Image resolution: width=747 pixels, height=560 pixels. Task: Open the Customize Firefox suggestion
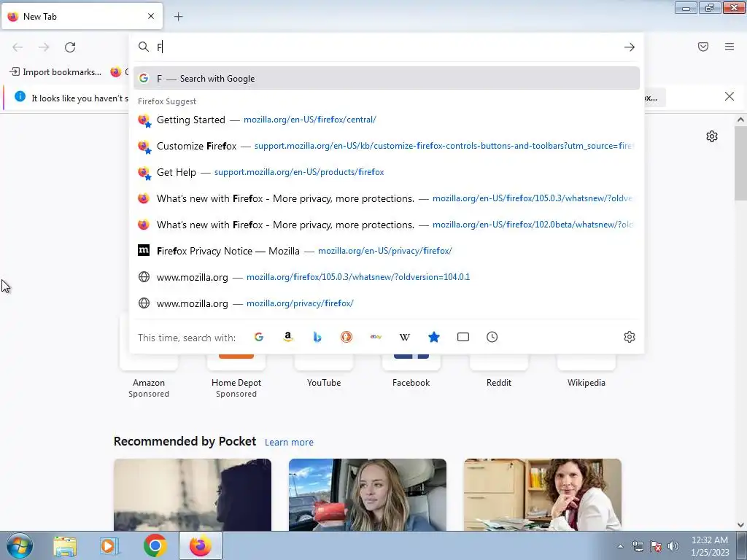tap(387, 146)
